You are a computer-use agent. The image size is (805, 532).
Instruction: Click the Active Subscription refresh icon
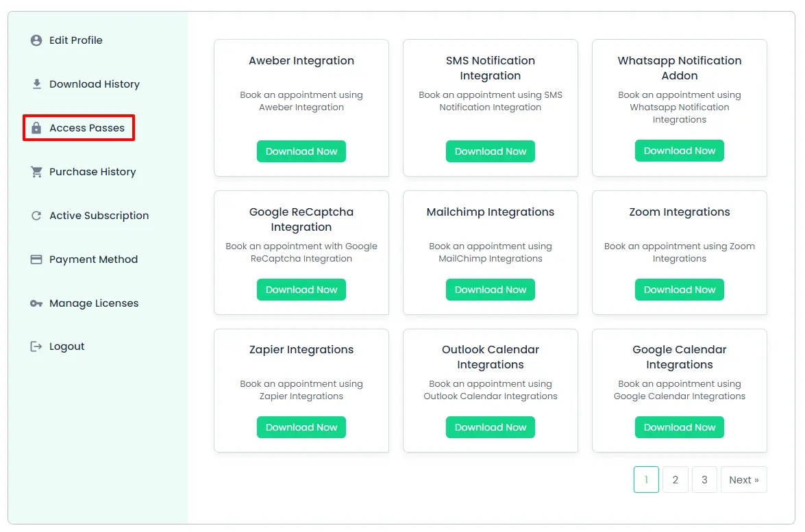tap(36, 216)
